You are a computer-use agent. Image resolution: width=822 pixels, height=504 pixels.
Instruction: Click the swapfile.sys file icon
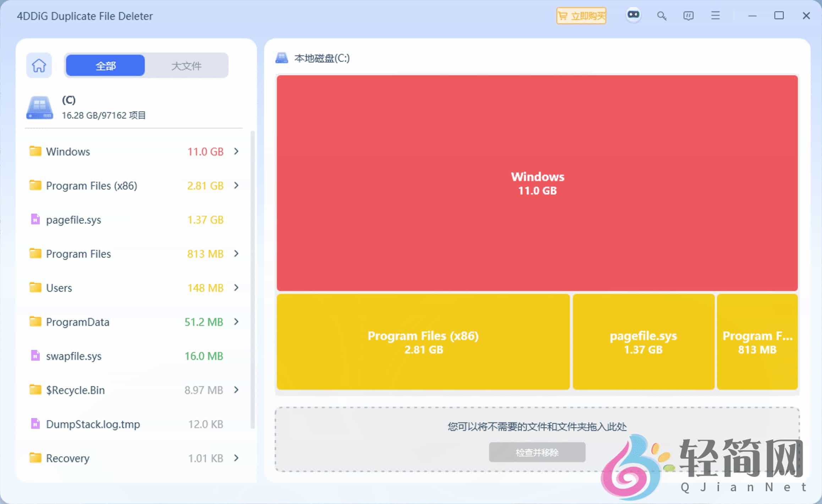[x=35, y=356]
